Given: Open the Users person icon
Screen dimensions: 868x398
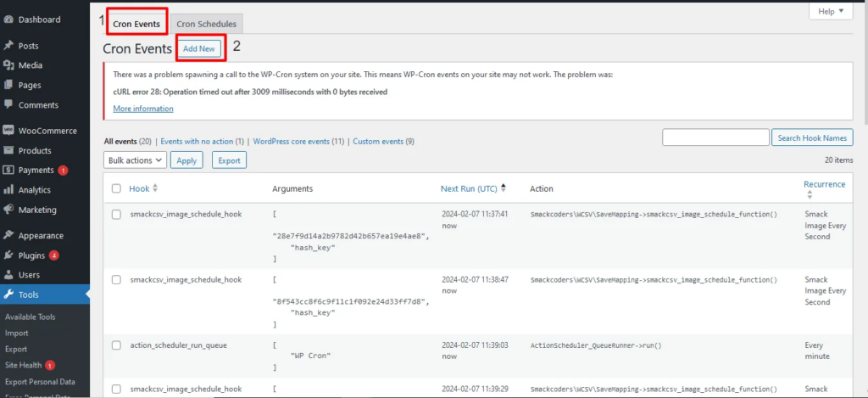Looking at the screenshot, I should pos(8,275).
